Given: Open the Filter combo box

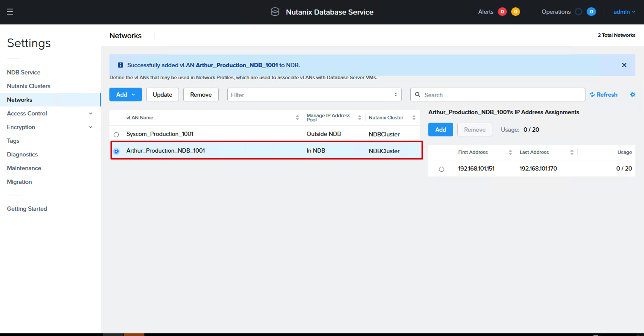Looking at the screenshot, I should [314, 94].
